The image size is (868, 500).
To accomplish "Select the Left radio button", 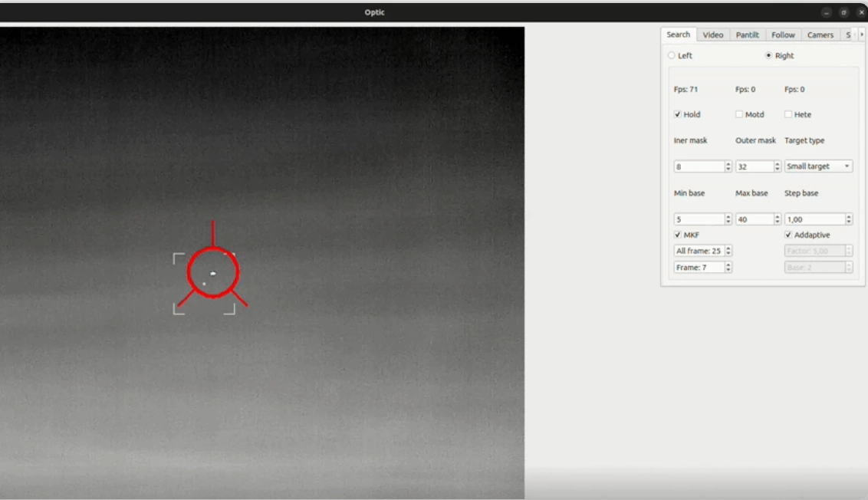I will [x=672, y=56].
